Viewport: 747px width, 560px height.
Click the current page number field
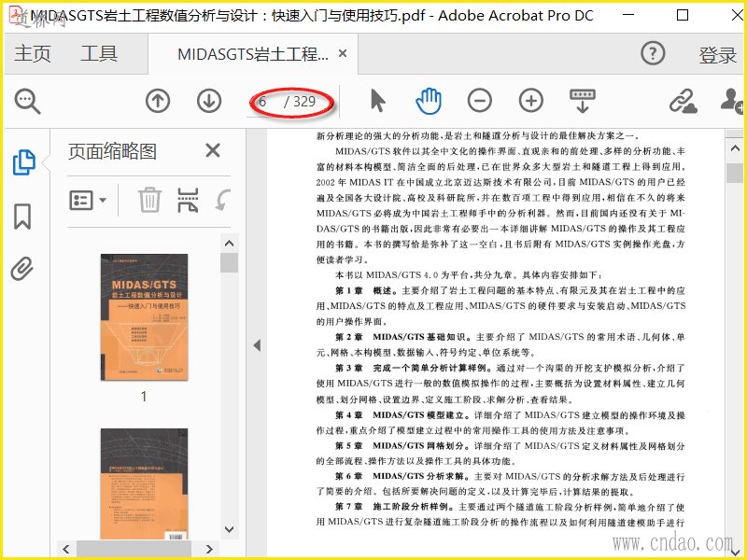[263, 102]
